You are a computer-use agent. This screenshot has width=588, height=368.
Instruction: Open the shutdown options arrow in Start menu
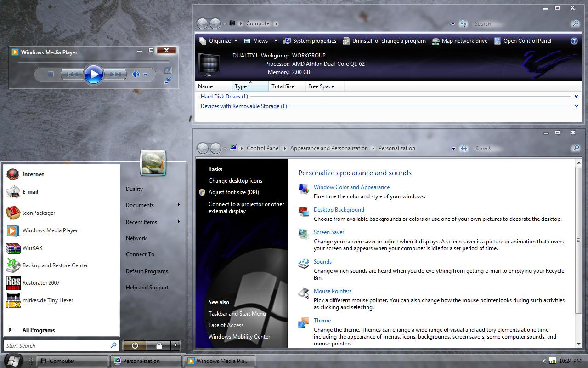pos(176,345)
